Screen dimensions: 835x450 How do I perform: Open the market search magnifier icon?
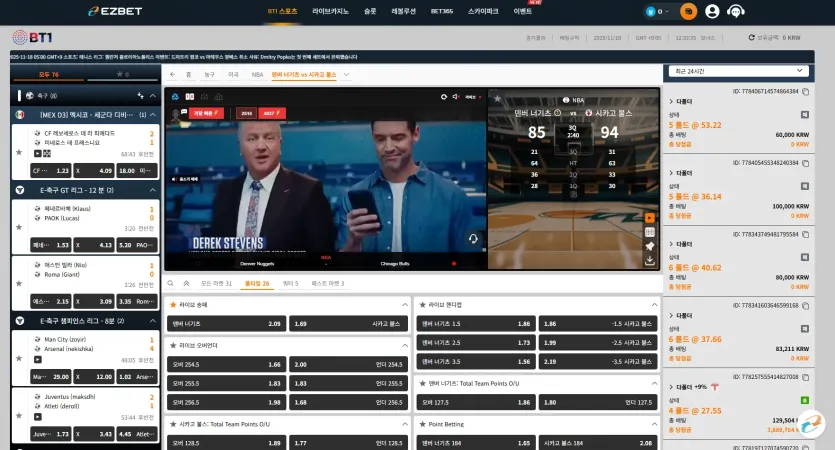[170, 283]
